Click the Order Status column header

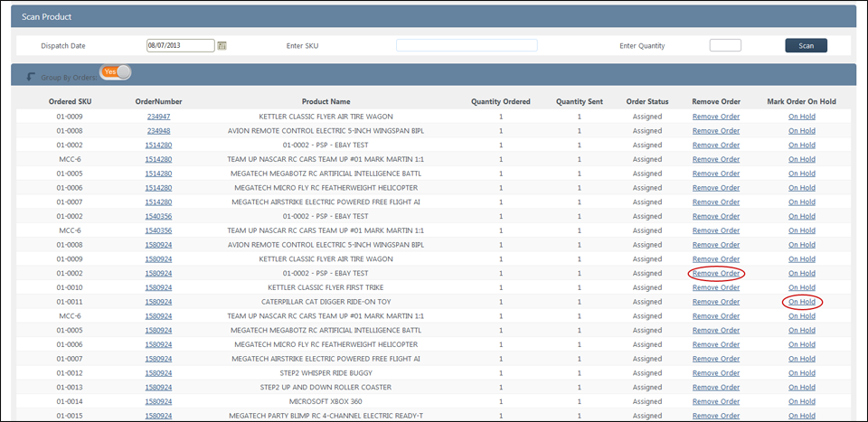pyautogui.click(x=647, y=102)
